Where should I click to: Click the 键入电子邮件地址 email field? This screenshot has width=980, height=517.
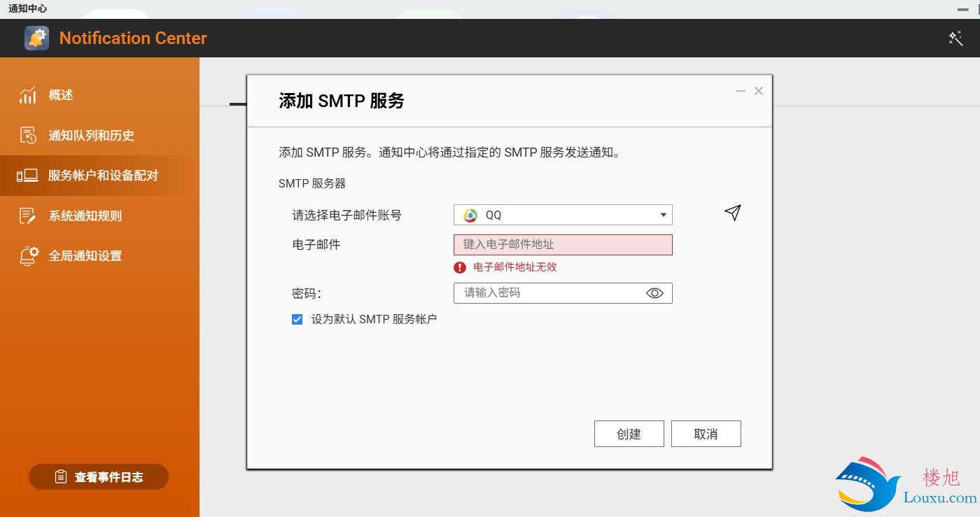[x=563, y=245]
